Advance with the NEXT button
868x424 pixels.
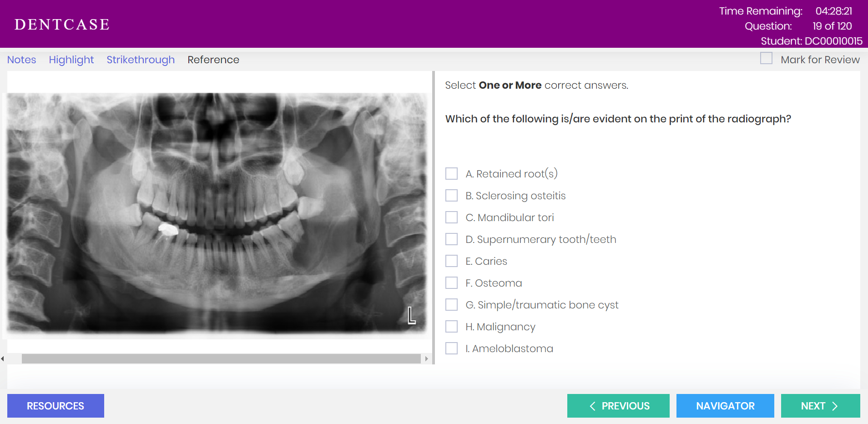pyautogui.click(x=820, y=406)
